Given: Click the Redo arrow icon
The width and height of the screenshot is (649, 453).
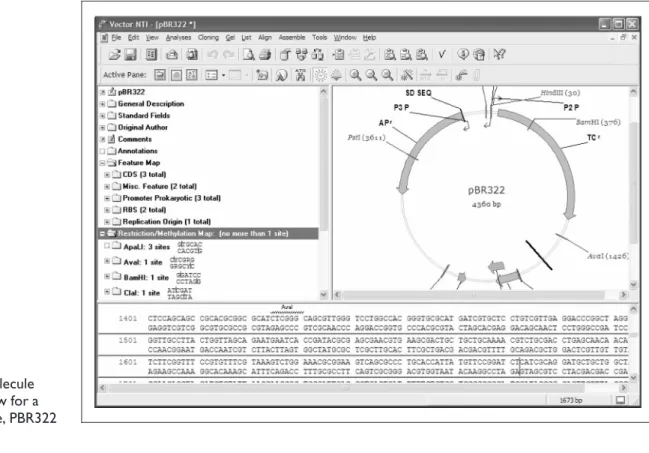Looking at the screenshot, I should tap(228, 55).
